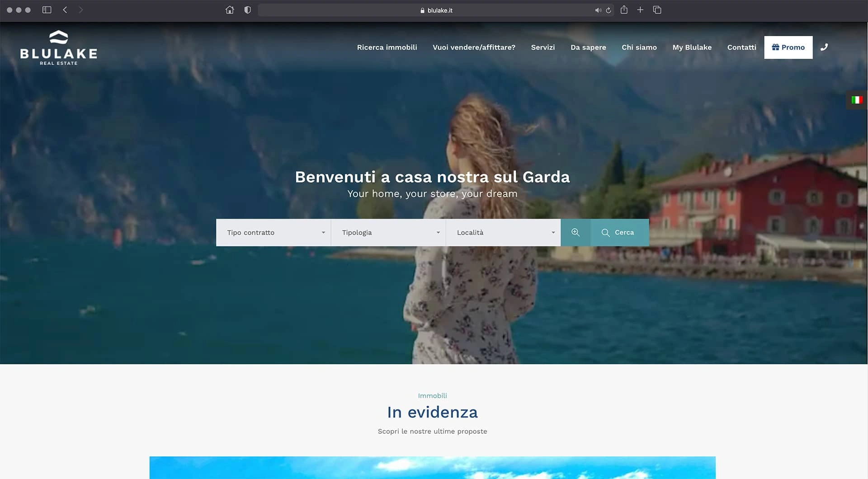This screenshot has height=479, width=868.
Task: Open advanced search with the magnifier-plus icon
Action: (x=576, y=232)
